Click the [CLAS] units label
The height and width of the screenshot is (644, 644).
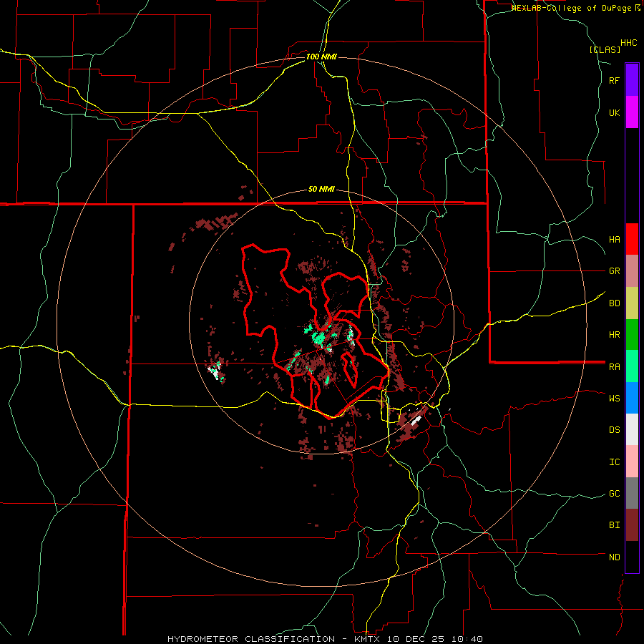coord(605,50)
